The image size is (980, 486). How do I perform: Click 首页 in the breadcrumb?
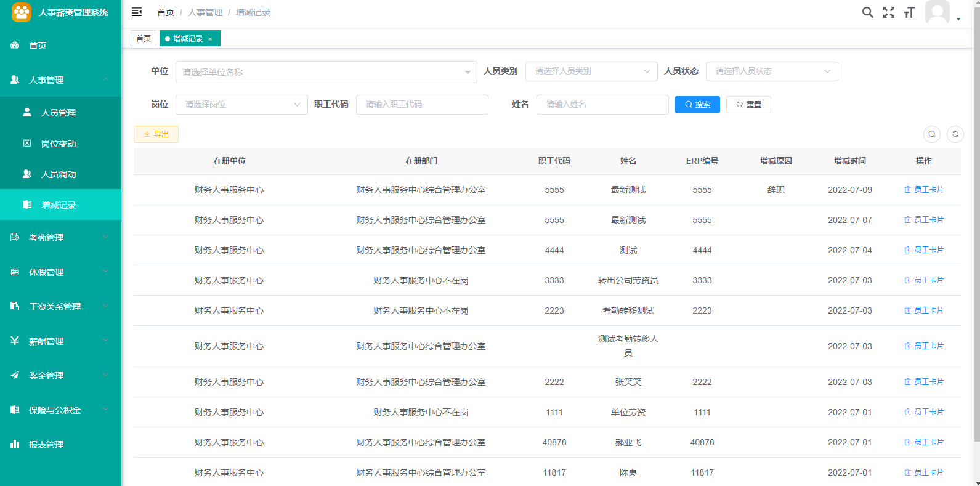pos(166,12)
